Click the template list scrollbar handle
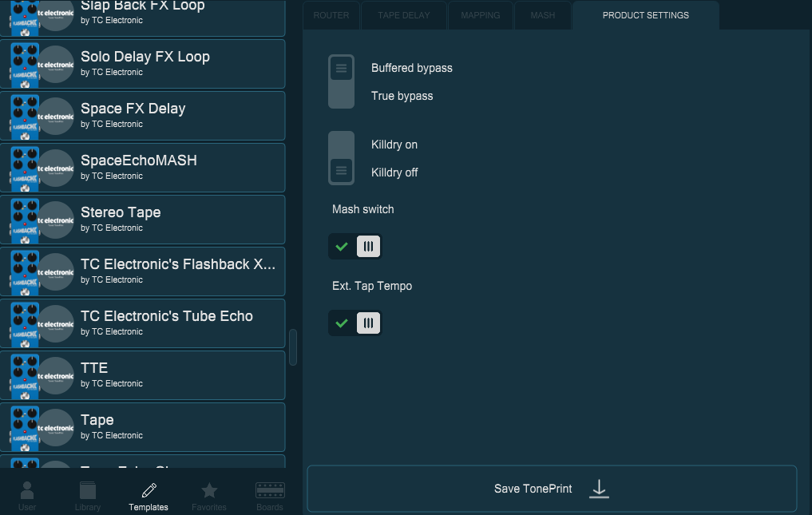Image resolution: width=812 pixels, height=515 pixels. (x=293, y=347)
